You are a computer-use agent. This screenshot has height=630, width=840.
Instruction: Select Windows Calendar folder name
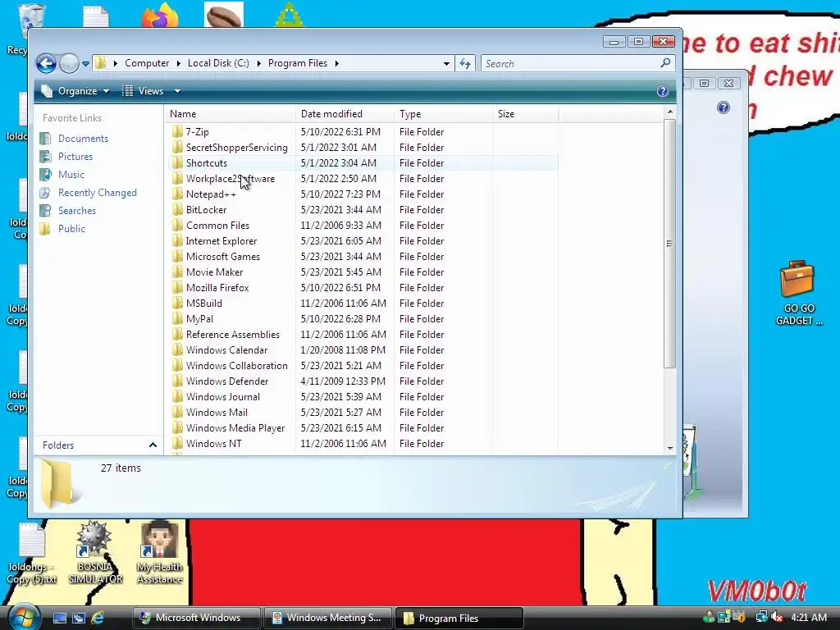tap(226, 349)
